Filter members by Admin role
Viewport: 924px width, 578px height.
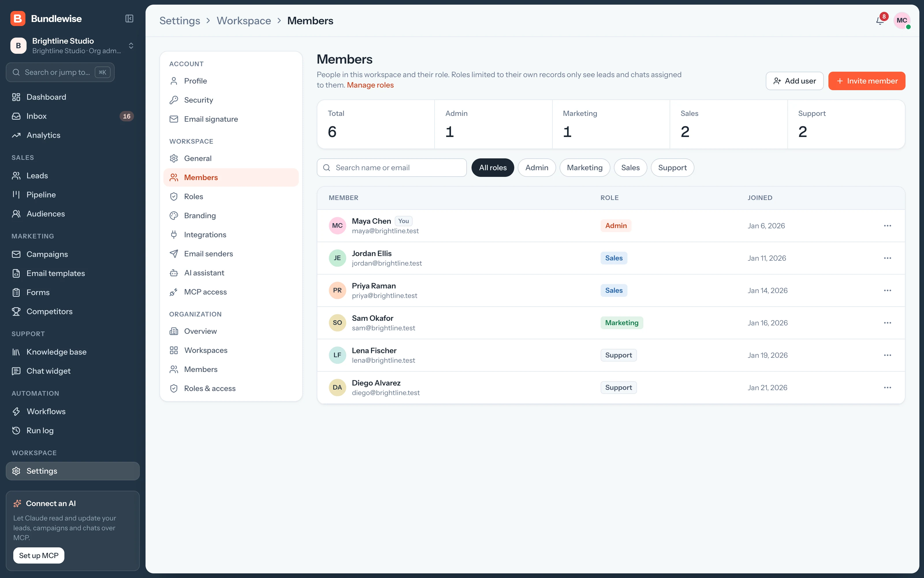[536, 168]
